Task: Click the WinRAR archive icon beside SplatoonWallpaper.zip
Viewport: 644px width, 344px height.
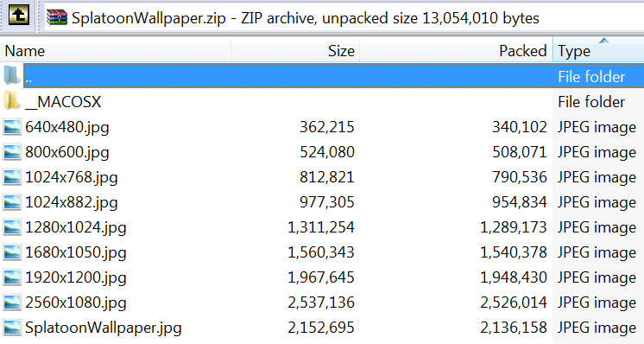Action: [57, 17]
